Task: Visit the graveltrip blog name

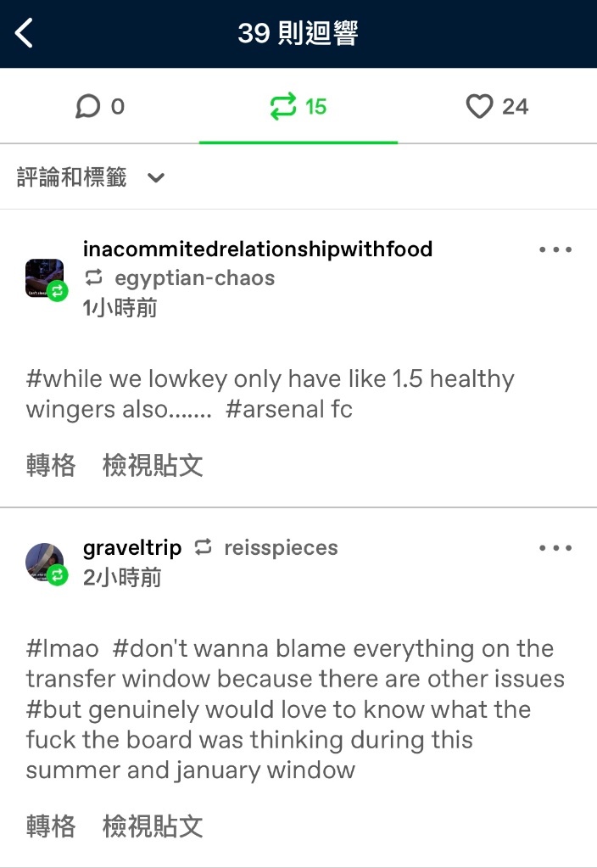Action: 132,548
